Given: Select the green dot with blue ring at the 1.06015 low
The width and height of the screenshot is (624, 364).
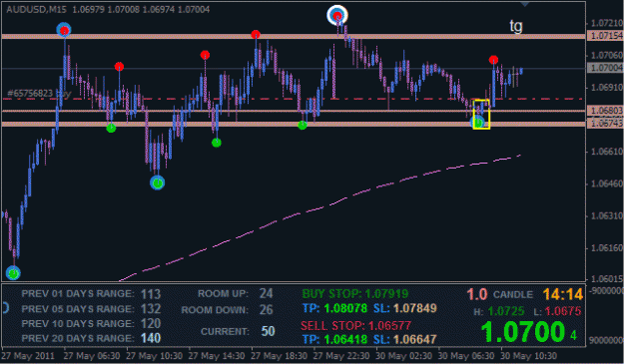Looking at the screenshot, I should point(13,273).
